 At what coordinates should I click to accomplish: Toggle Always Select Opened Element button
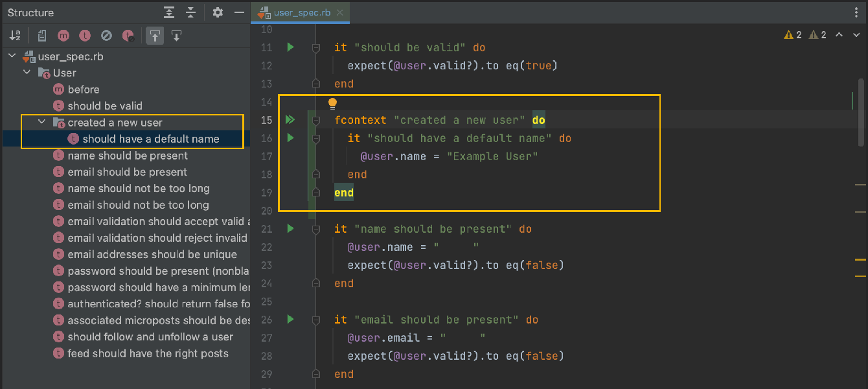(154, 36)
